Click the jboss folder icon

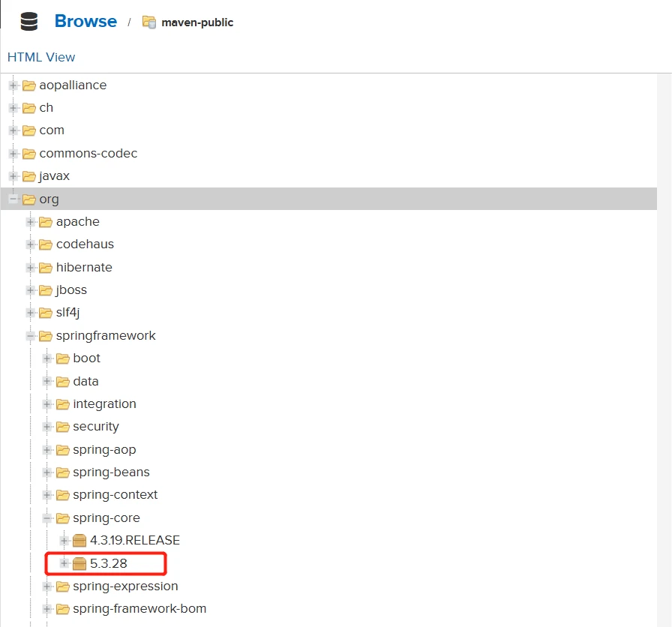tap(46, 290)
